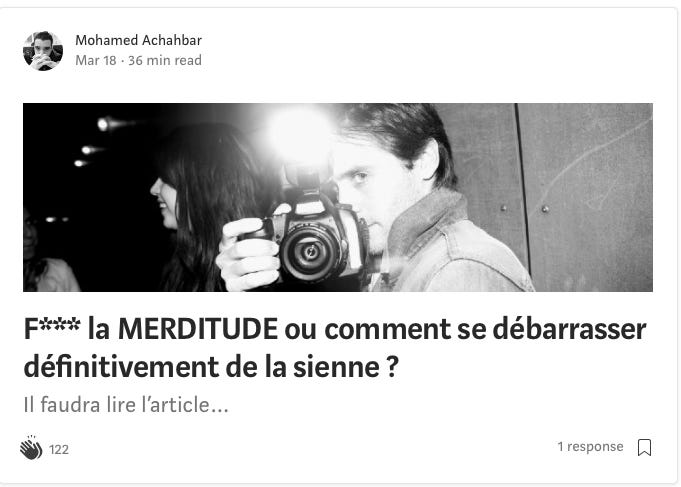Click the camera lens in the cover photo
The image size is (681, 487).
[x=311, y=252]
